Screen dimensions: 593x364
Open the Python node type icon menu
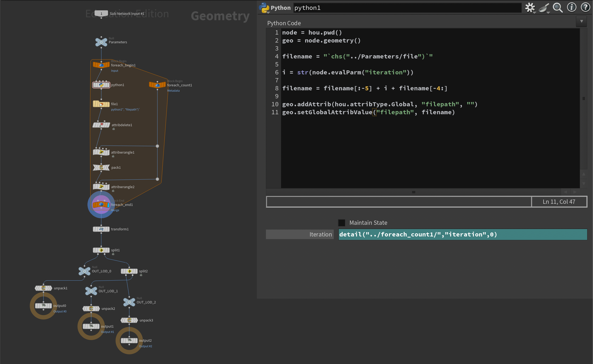264,8
